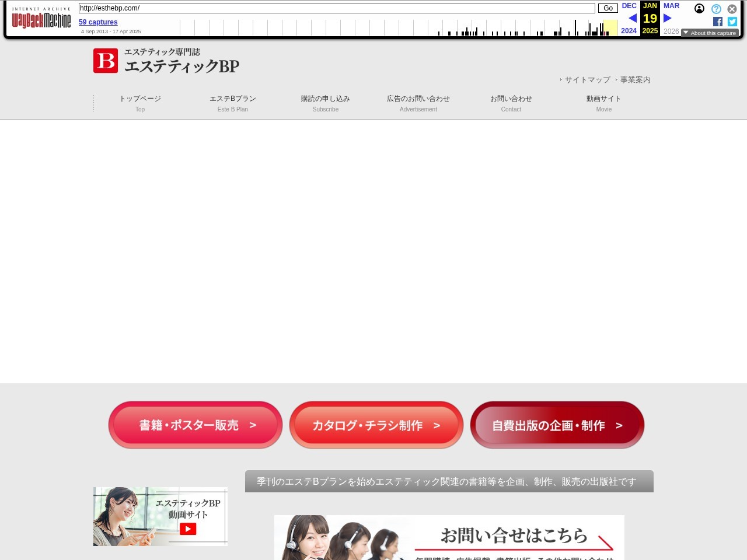The width and height of the screenshot is (747, 560).
Task: Open the エステBプラン menu item
Action: coord(233,103)
